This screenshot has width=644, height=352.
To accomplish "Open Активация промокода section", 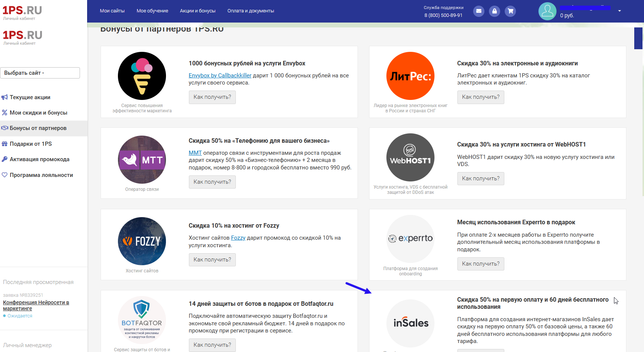I will [39, 159].
